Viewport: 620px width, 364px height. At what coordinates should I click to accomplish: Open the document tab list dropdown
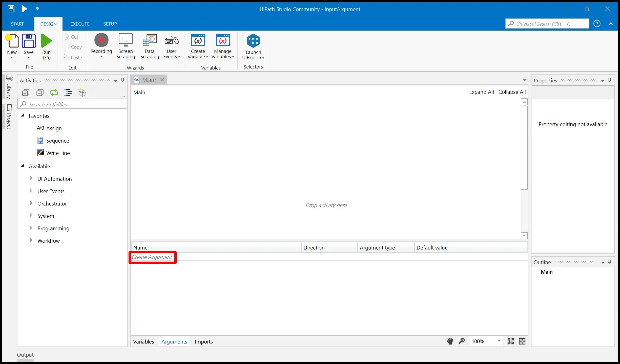(x=525, y=80)
